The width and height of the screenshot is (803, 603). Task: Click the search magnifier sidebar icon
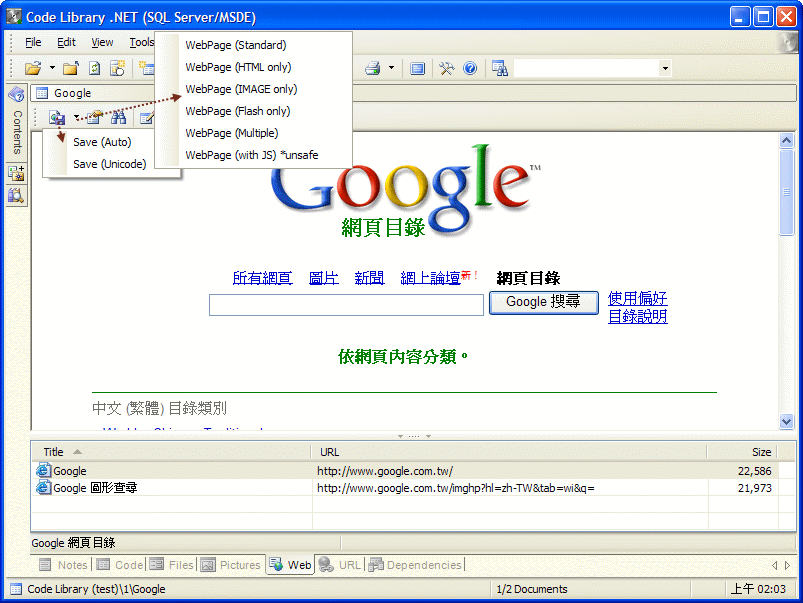point(16,195)
